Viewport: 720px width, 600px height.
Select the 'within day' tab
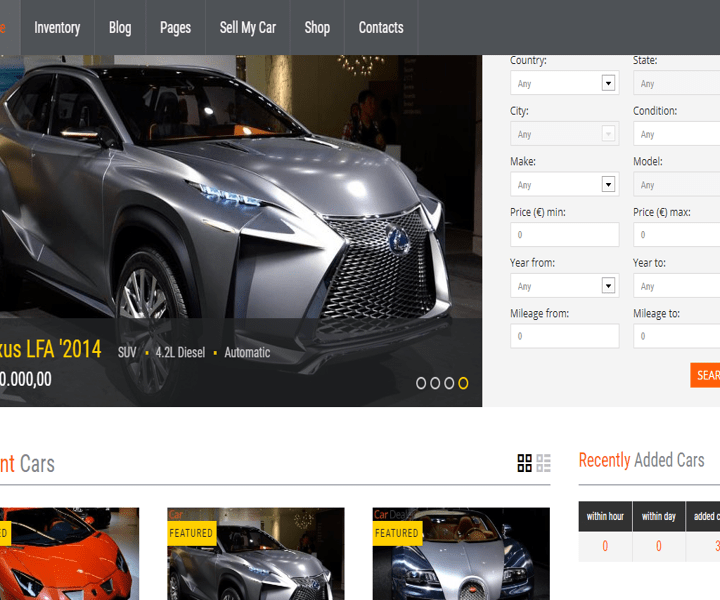[x=659, y=516]
